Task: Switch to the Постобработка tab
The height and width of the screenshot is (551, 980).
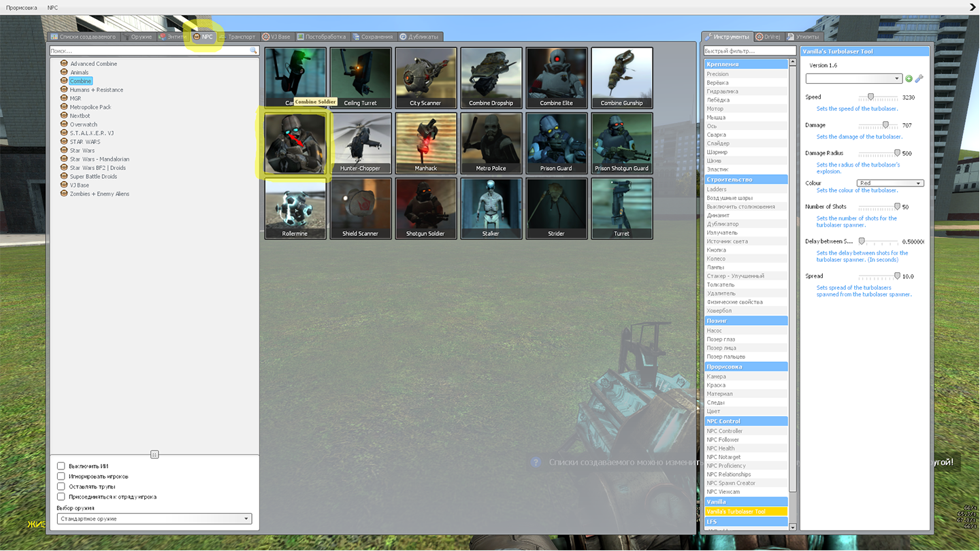Action: (321, 37)
